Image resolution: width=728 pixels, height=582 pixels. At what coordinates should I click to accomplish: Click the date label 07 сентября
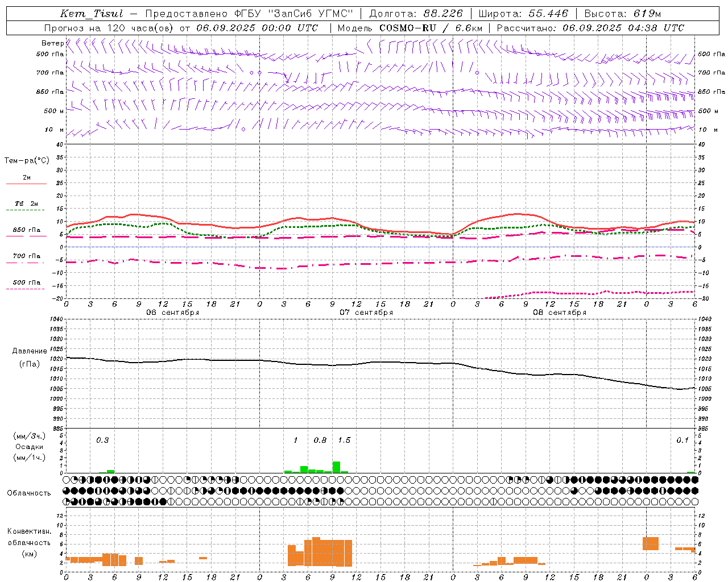366,313
